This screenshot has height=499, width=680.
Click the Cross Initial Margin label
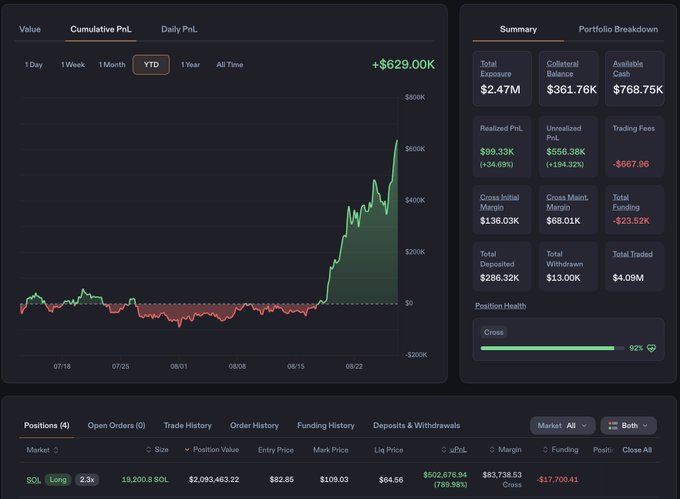tap(499, 202)
